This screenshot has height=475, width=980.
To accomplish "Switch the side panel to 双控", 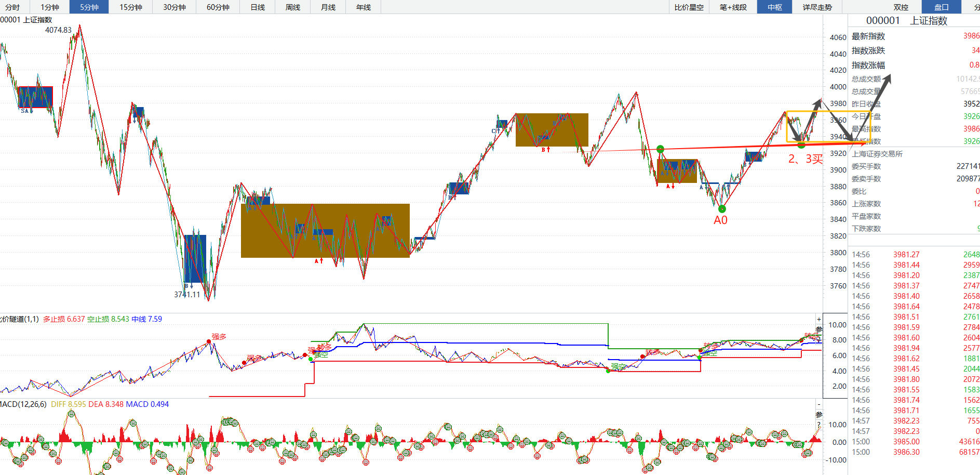I will click(901, 7).
